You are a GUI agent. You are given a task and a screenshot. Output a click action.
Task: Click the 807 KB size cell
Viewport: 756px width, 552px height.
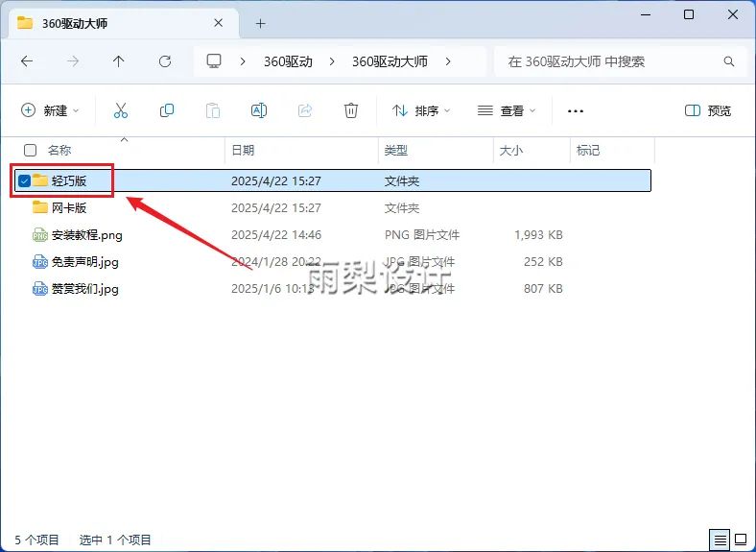(x=543, y=289)
